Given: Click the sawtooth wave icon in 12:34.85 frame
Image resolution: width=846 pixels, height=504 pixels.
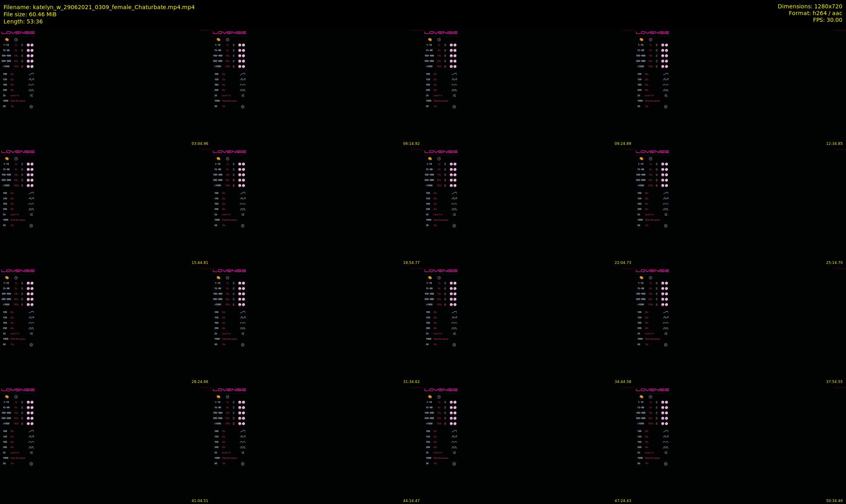Looking at the screenshot, I should coord(666,79).
